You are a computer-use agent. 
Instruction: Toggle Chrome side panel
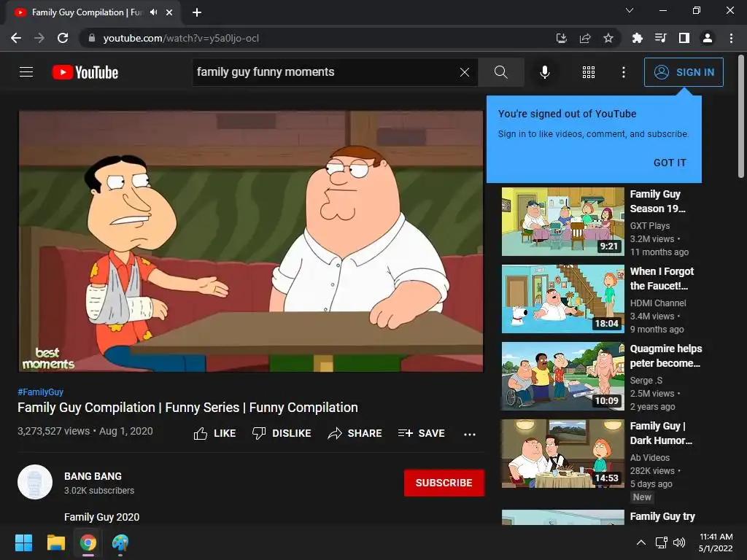pyautogui.click(x=684, y=38)
